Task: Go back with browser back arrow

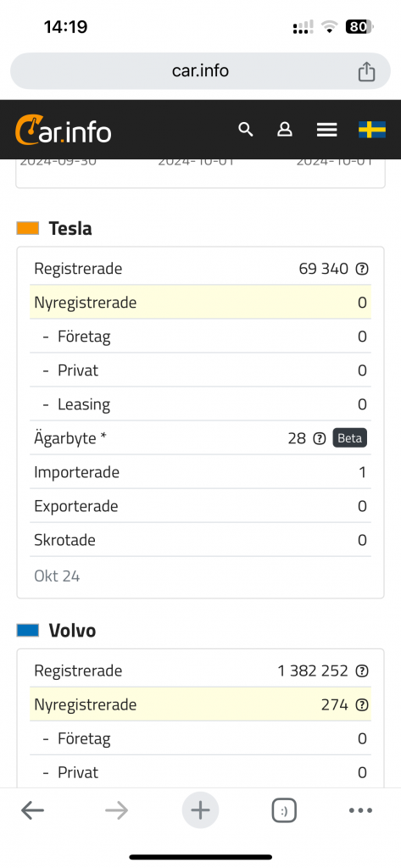Action: point(33,811)
